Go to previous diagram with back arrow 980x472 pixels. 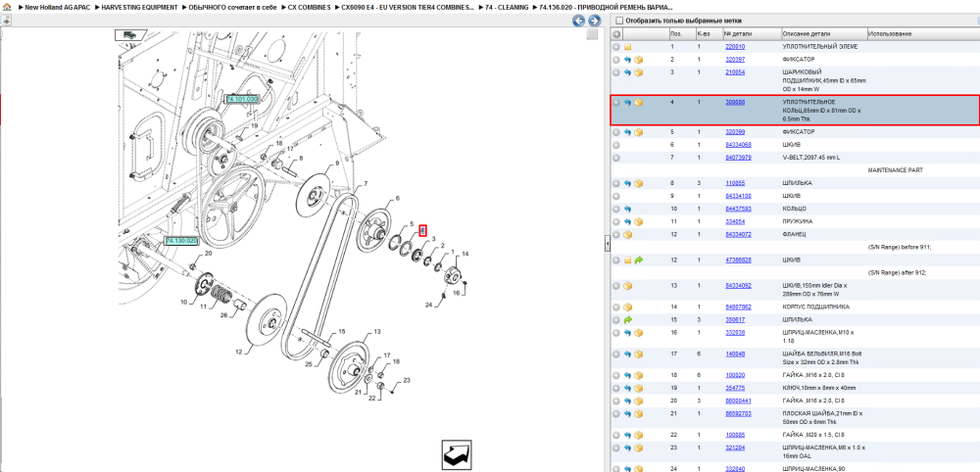click(x=579, y=21)
